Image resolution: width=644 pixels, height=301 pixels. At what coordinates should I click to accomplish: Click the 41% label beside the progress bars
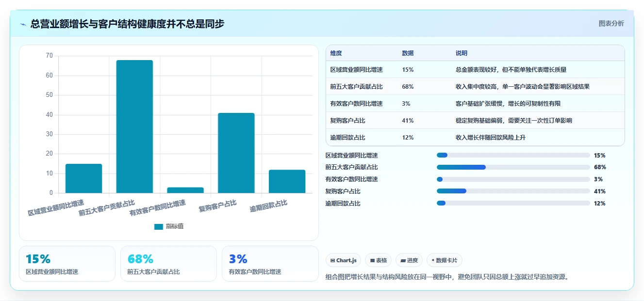click(x=600, y=191)
